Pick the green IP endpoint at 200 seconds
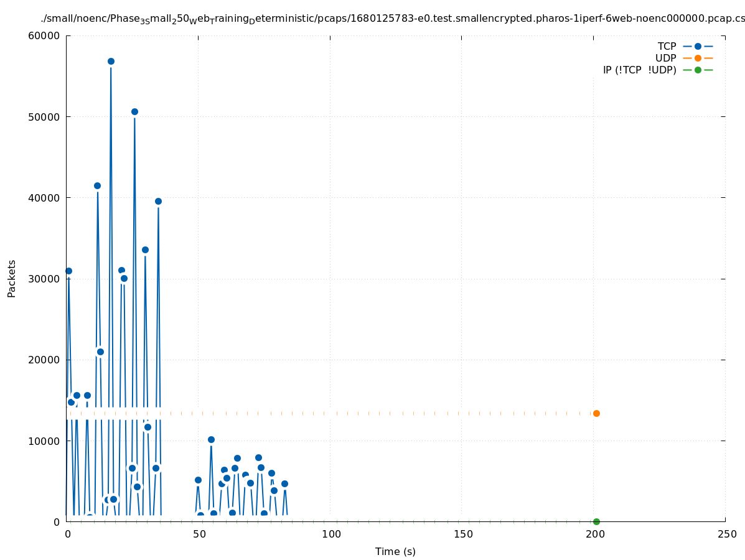The height and width of the screenshot is (560, 745). click(596, 521)
